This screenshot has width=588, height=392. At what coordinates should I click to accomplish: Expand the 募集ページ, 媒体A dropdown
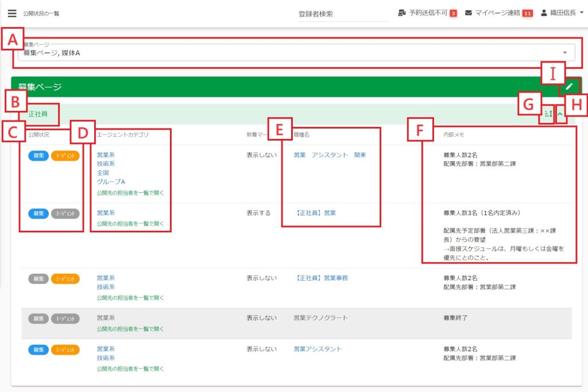coord(564,53)
